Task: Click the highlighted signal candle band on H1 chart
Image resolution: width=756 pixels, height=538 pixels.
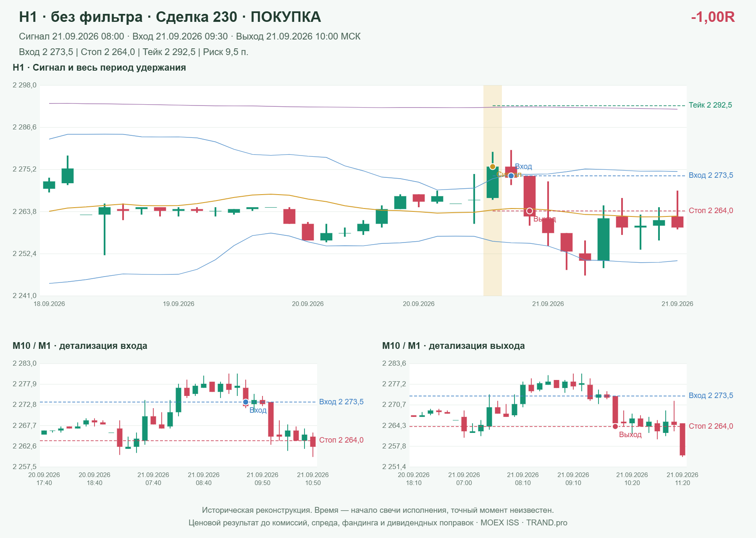Action: coord(493,190)
